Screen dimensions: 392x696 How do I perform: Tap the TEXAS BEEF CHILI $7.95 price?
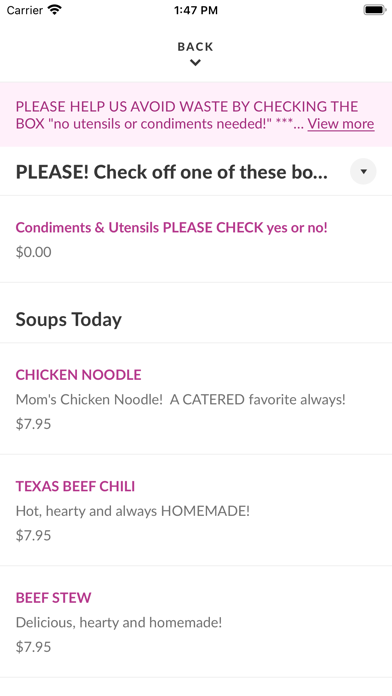click(x=34, y=535)
